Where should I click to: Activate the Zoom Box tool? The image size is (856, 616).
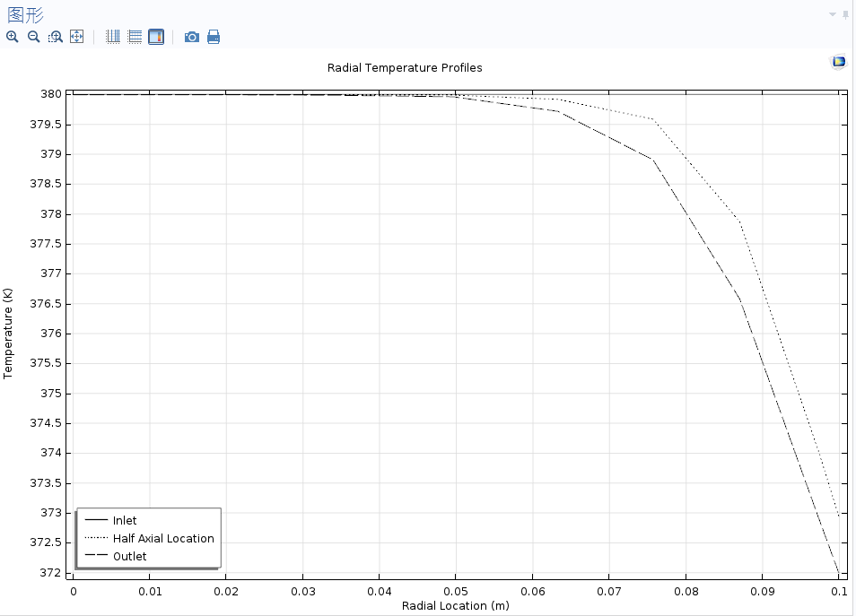(x=55, y=37)
